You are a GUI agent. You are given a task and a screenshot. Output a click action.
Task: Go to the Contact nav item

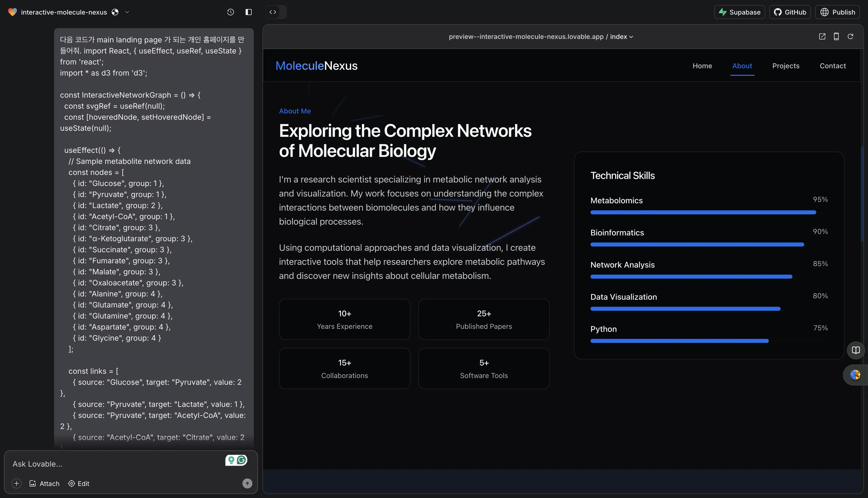pyautogui.click(x=832, y=66)
